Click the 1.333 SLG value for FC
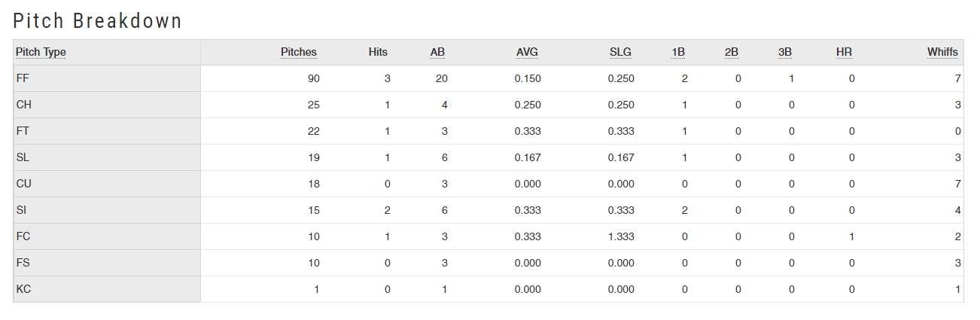Image resolution: width=980 pixels, height=320 pixels. pos(621,236)
